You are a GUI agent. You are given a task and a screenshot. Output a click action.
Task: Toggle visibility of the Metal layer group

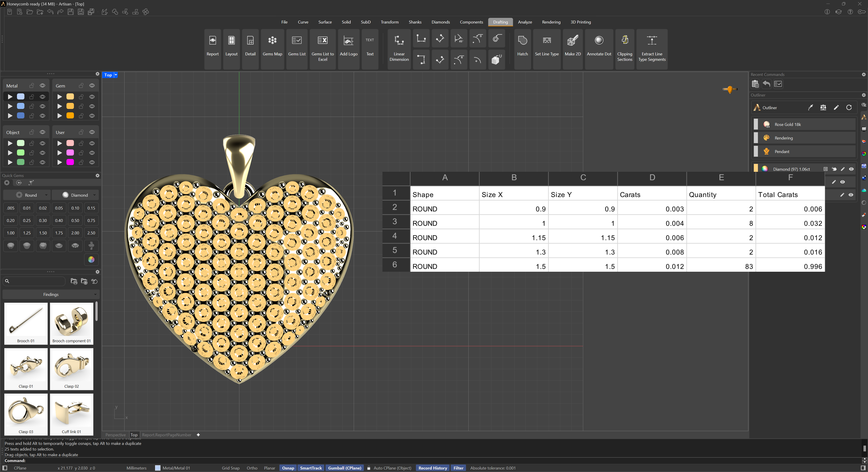[42, 86]
